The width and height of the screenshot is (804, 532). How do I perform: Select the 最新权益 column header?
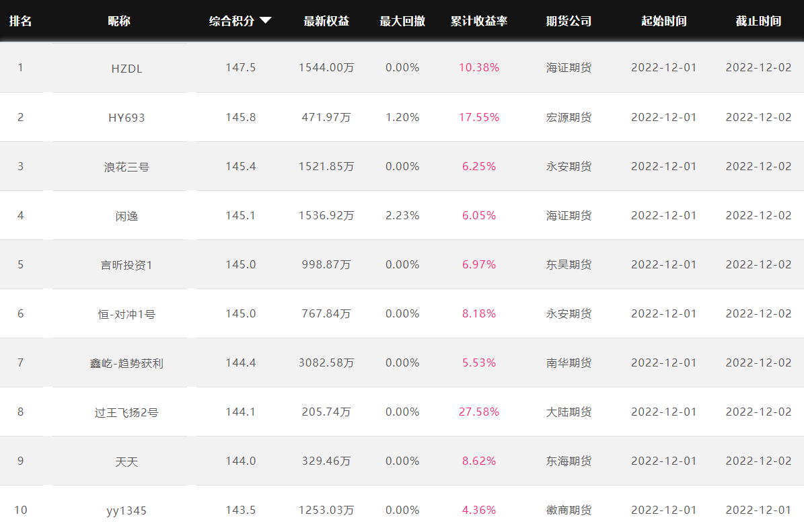pos(326,21)
